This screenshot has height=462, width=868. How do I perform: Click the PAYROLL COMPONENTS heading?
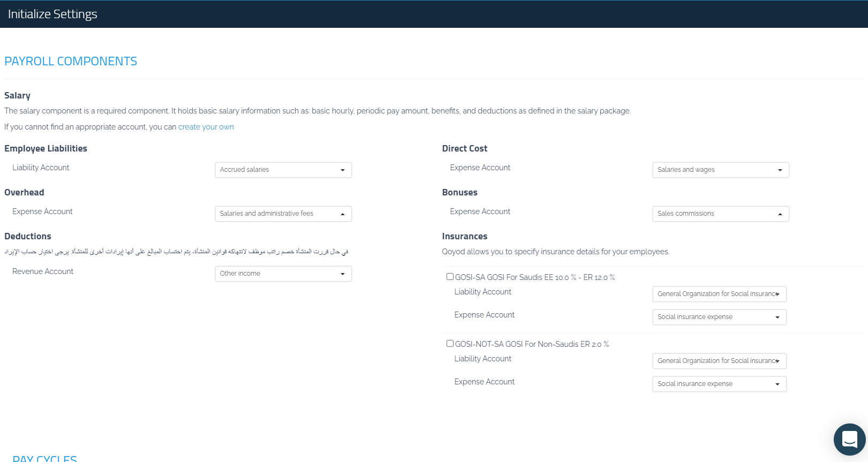point(71,62)
